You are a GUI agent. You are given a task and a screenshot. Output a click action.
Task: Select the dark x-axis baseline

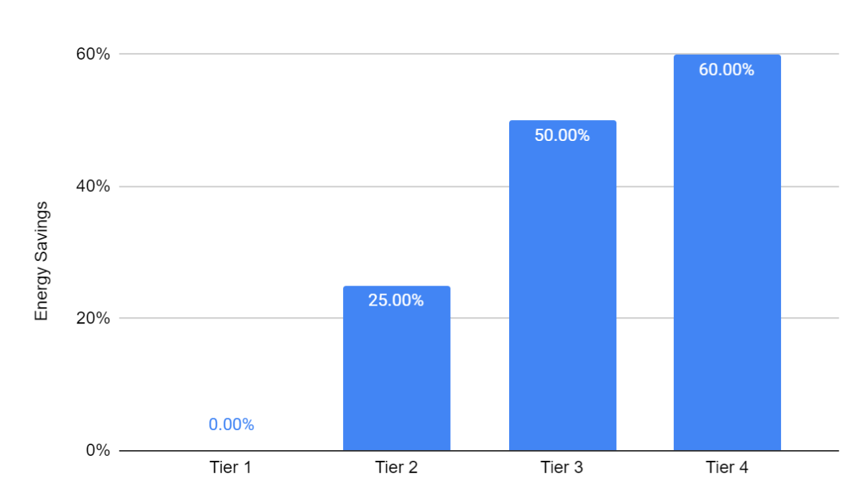pyautogui.click(x=288, y=451)
